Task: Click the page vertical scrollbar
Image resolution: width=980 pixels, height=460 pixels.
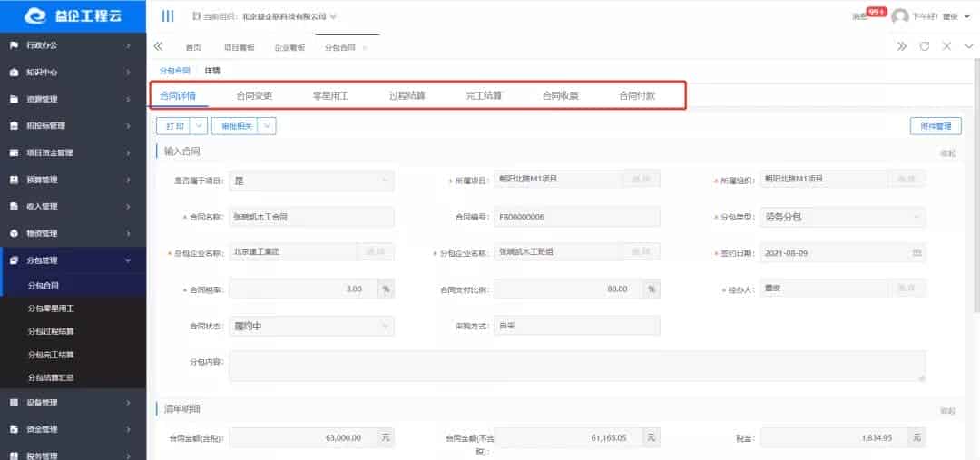Action: click(x=976, y=188)
